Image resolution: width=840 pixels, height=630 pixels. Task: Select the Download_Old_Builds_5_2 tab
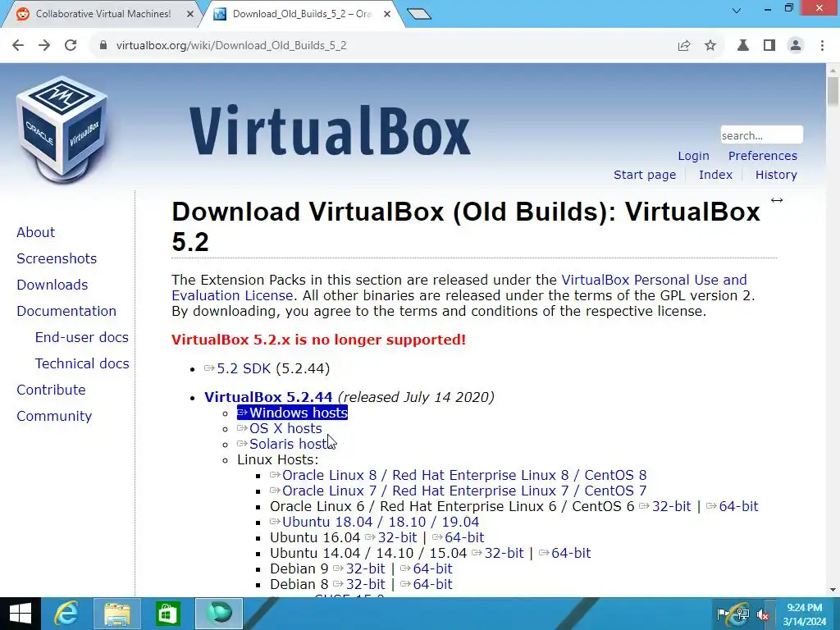point(302,14)
